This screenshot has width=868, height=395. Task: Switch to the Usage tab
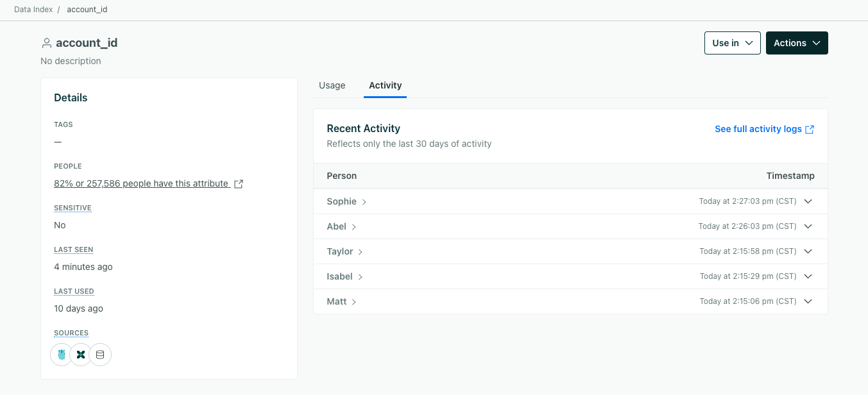pos(332,85)
